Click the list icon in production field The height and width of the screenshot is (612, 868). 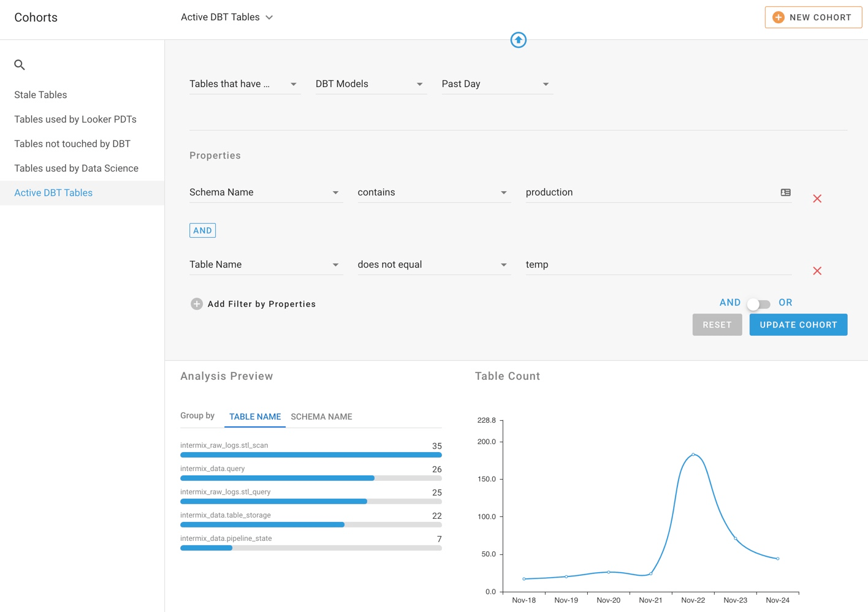(x=785, y=192)
